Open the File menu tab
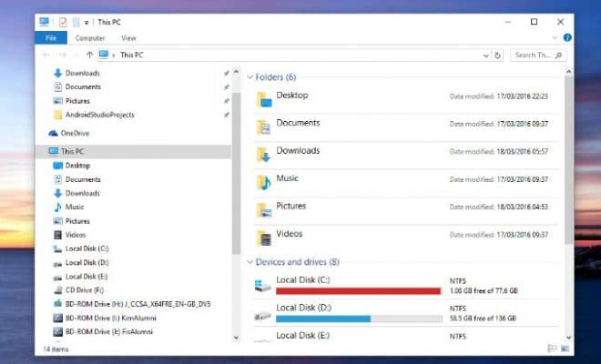Screen dimensions: 601x364 (50, 38)
